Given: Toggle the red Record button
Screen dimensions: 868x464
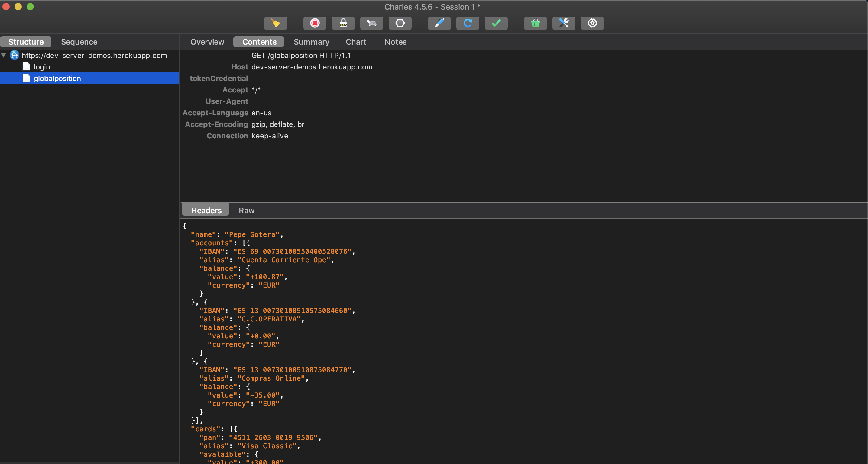Looking at the screenshot, I should point(315,23).
